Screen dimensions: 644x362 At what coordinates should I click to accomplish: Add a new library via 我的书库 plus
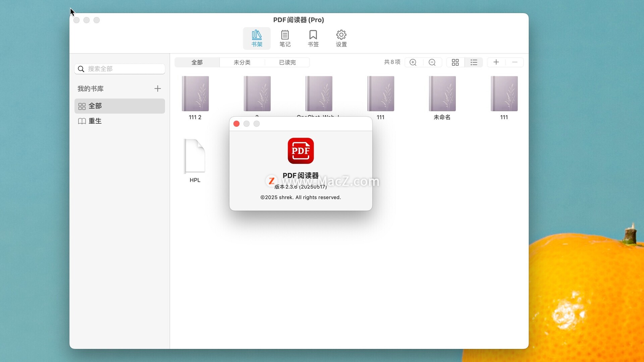click(158, 88)
